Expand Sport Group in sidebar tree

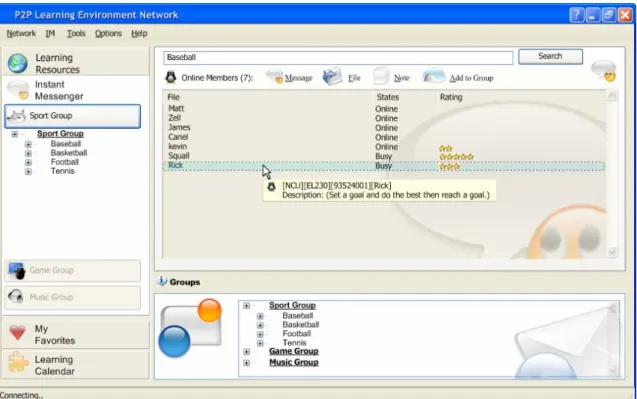click(15, 134)
